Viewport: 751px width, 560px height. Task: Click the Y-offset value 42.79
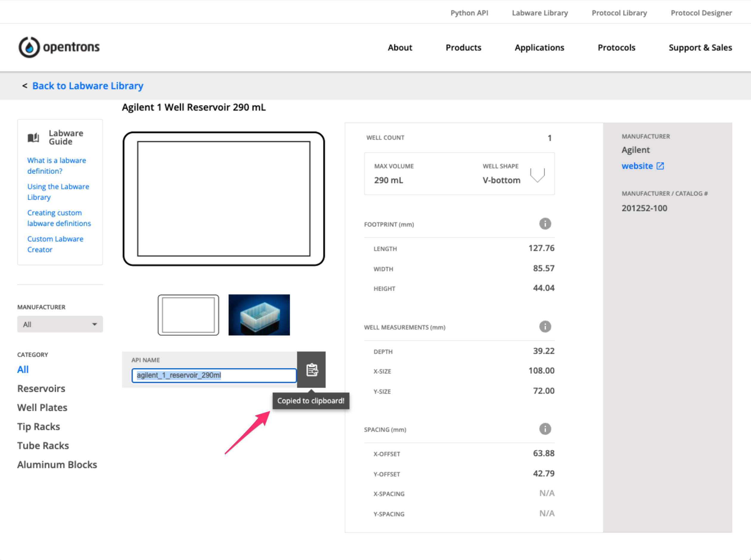click(x=544, y=473)
